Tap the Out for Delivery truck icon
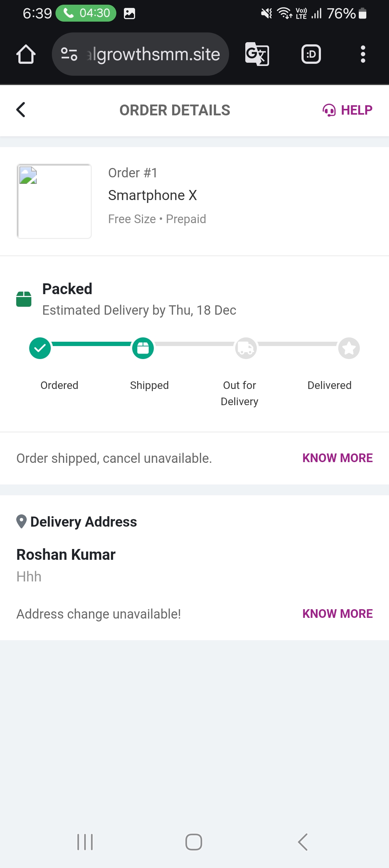Viewport: 389px width, 868px height. (246, 348)
